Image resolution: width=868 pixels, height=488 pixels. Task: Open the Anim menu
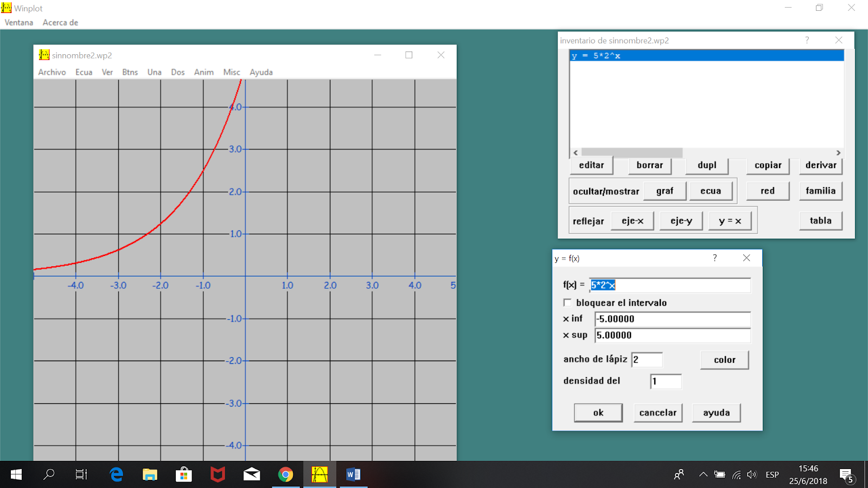pyautogui.click(x=204, y=72)
